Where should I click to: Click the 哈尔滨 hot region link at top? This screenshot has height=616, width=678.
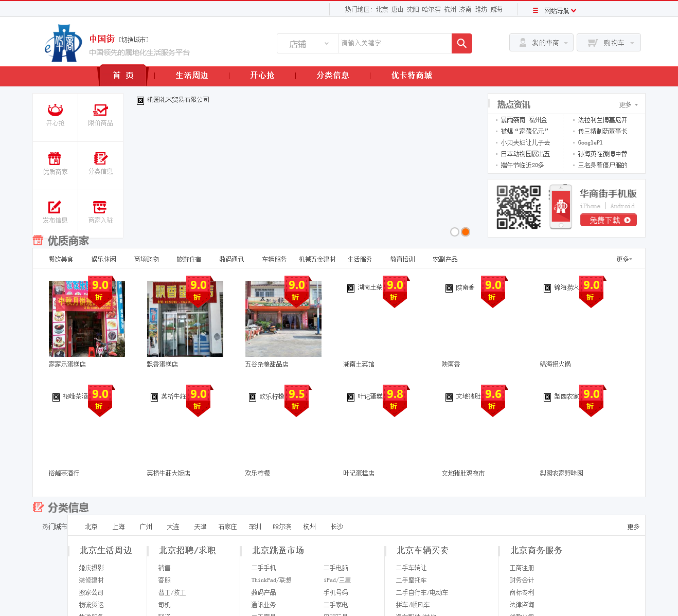pyautogui.click(x=431, y=9)
